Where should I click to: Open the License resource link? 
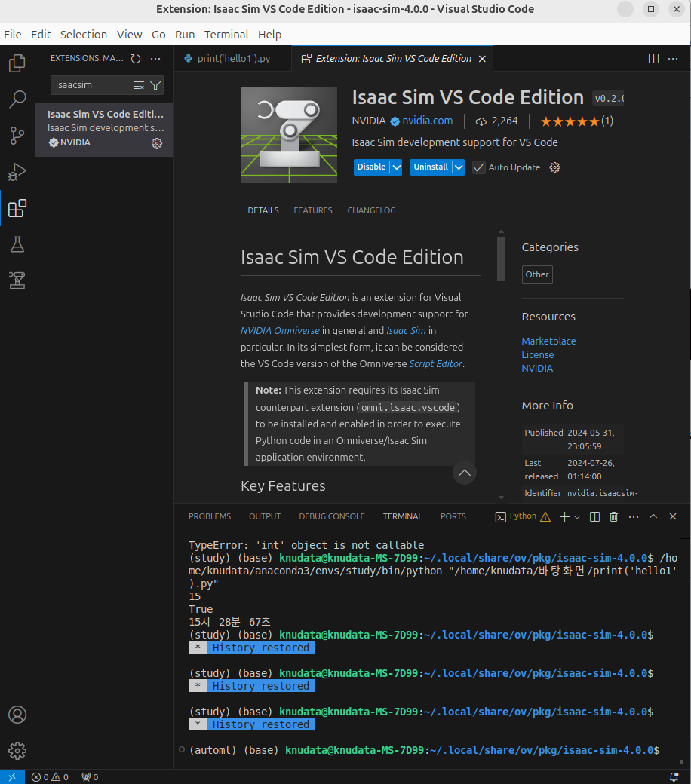click(x=537, y=354)
